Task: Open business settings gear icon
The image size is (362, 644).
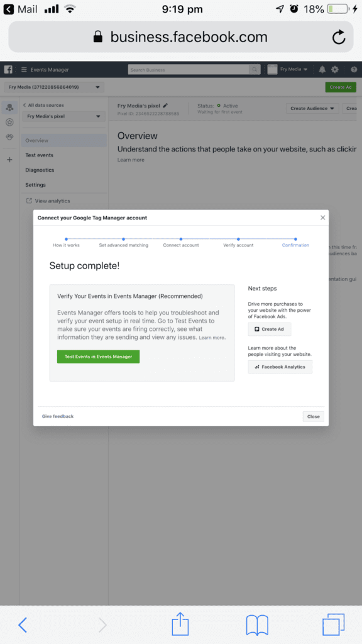Action: click(335, 69)
